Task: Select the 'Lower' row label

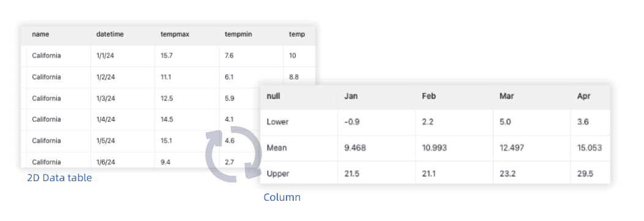Action: pos(278,122)
